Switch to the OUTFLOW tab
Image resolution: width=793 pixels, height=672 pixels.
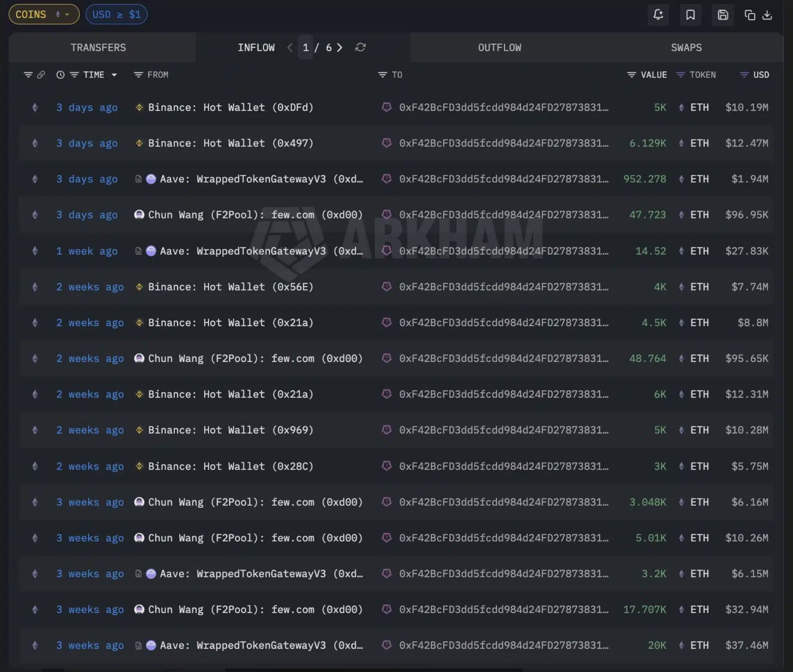click(499, 47)
